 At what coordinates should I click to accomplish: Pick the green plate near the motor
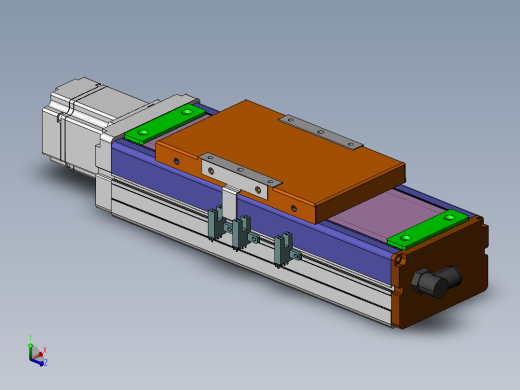pyautogui.click(x=165, y=123)
